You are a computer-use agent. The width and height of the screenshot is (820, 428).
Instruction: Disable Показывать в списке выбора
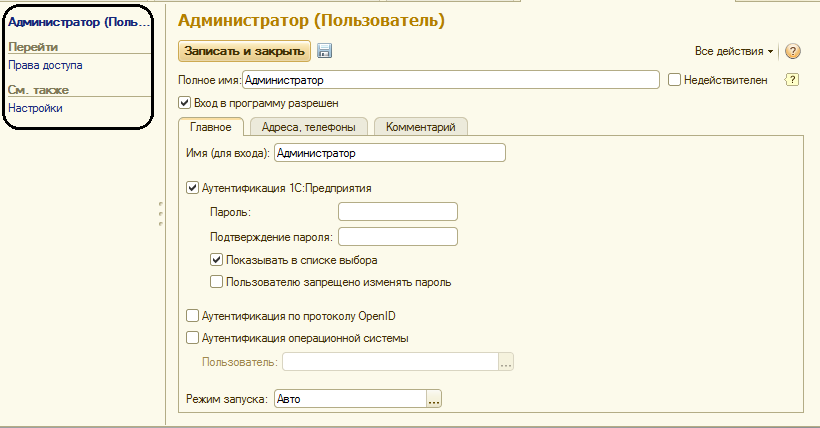[x=217, y=260]
